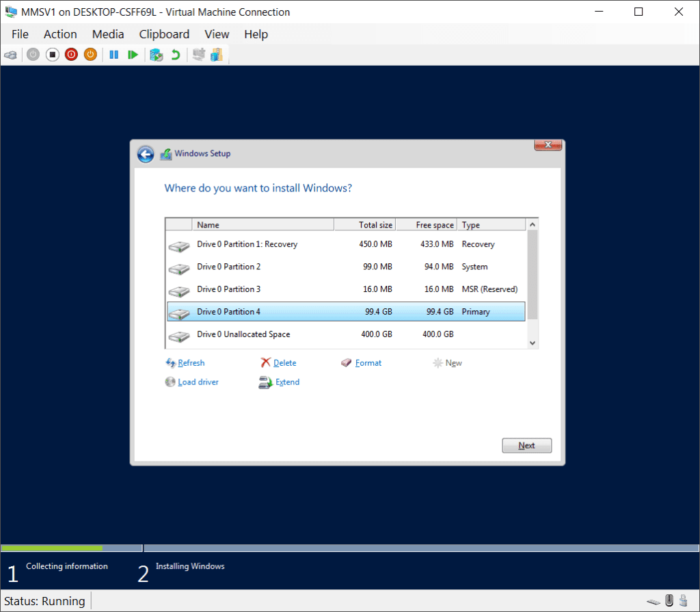Click the Collecting information step label
The width and height of the screenshot is (700, 612).
tap(67, 566)
